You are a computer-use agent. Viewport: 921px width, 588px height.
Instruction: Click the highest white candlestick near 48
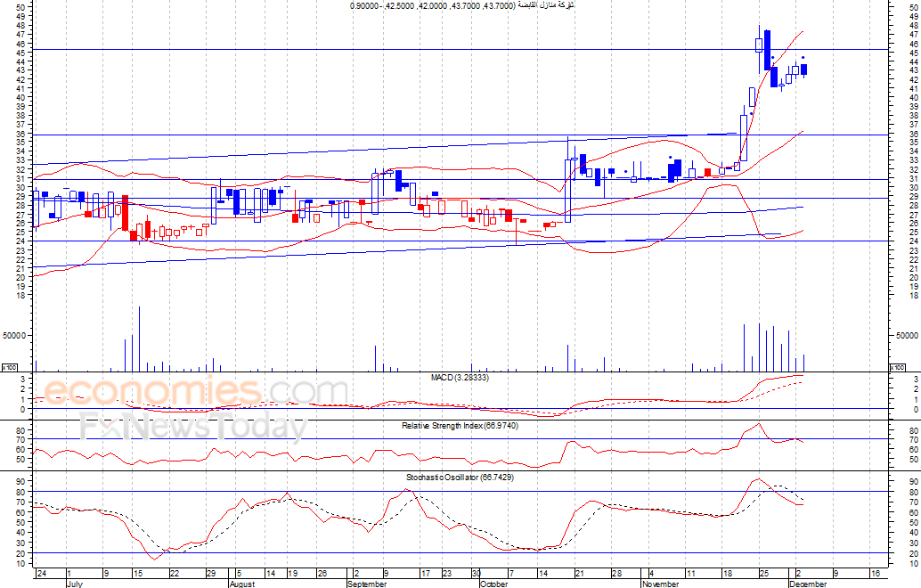pyautogui.click(x=759, y=46)
